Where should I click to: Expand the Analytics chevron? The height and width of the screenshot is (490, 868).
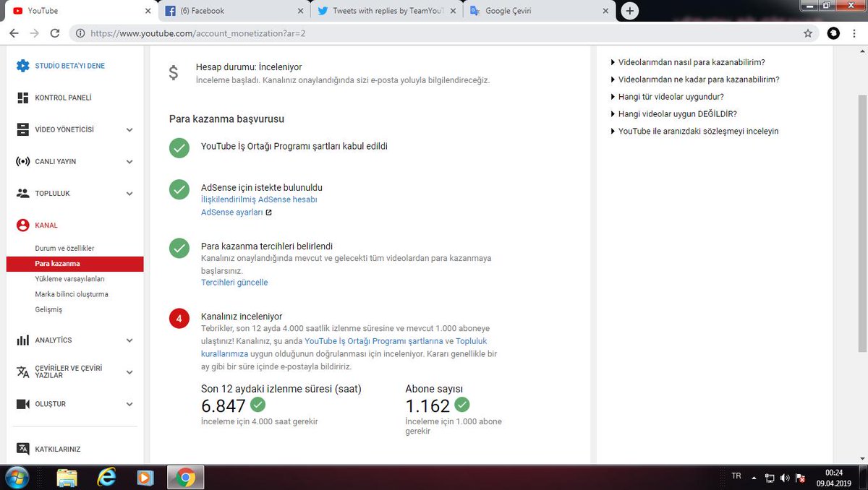(x=129, y=340)
